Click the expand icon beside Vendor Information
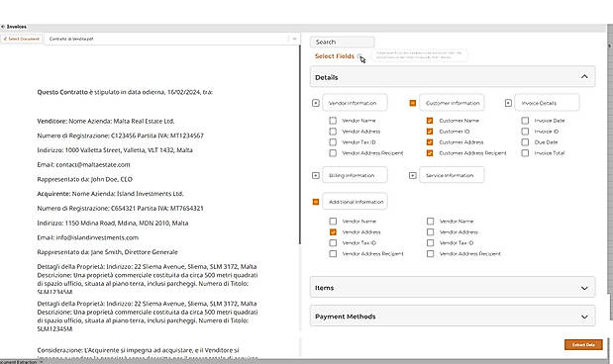The height and width of the screenshot is (364, 613). (x=316, y=103)
